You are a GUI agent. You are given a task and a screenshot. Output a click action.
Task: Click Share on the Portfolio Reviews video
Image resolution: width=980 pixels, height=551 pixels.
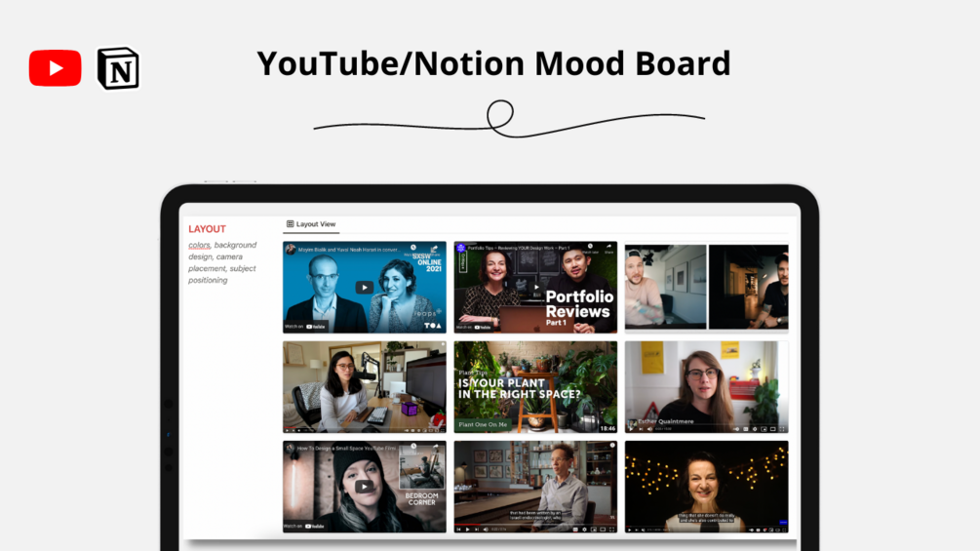(608, 248)
